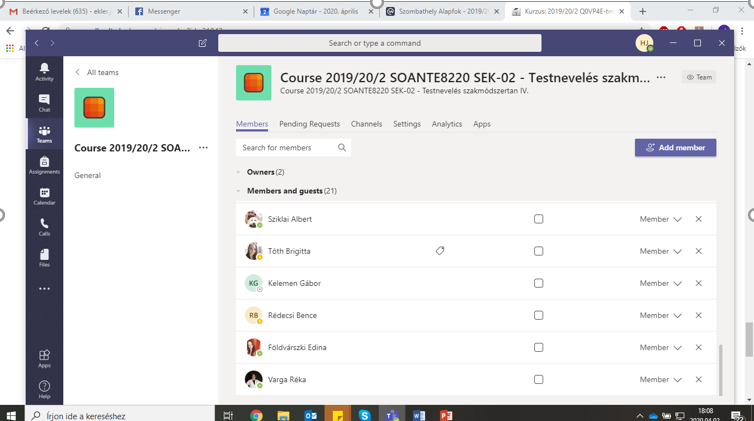This screenshot has width=754, height=421.
Task: Show more apps via sidebar ellipsis
Action: (x=44, y=289)
